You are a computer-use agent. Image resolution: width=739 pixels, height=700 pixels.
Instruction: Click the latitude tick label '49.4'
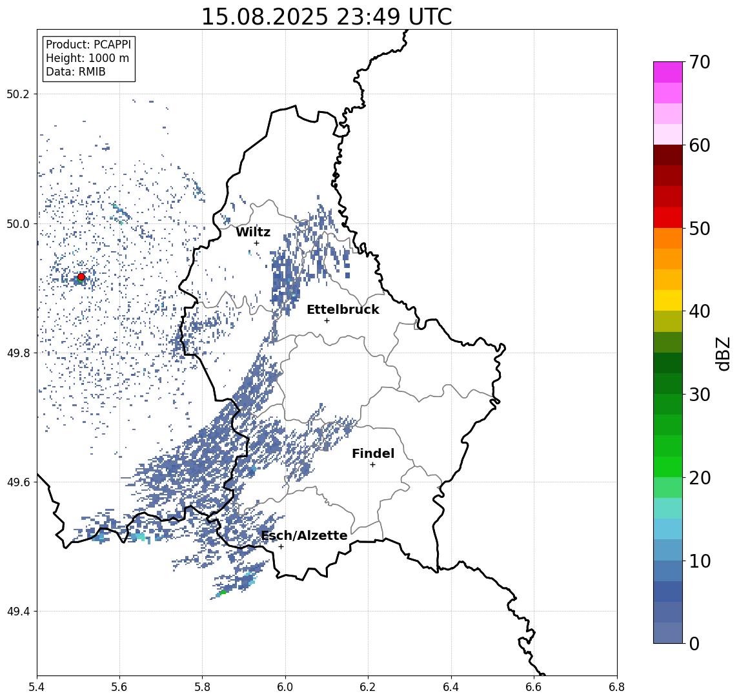click(x=18, y=612)
